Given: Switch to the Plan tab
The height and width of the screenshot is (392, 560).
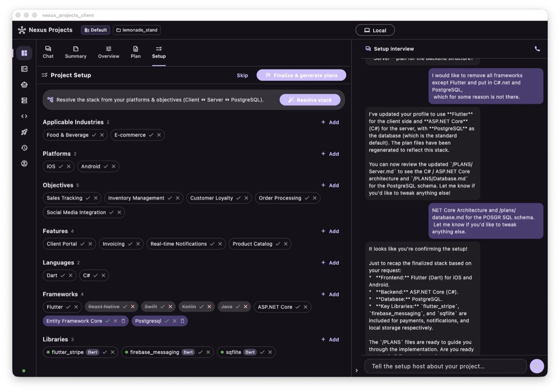Looking at the screenshot, I should pyautogui.click(x=135, y=52).
